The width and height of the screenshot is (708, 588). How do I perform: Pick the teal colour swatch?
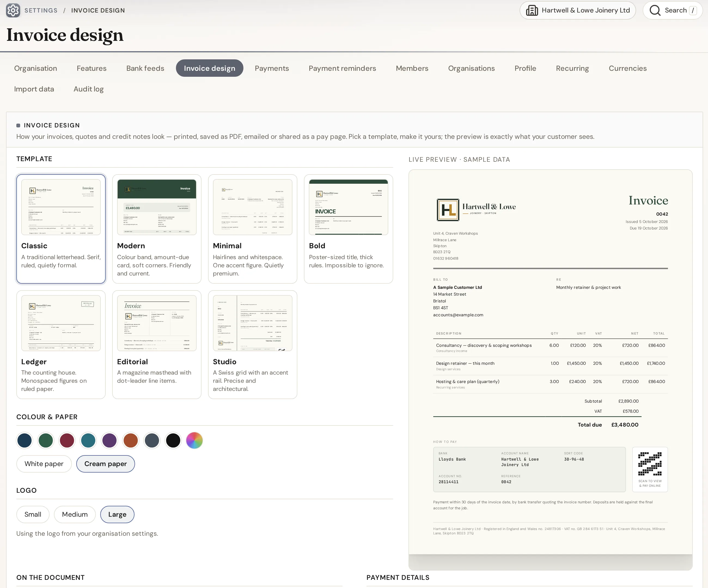coord(88,440)
